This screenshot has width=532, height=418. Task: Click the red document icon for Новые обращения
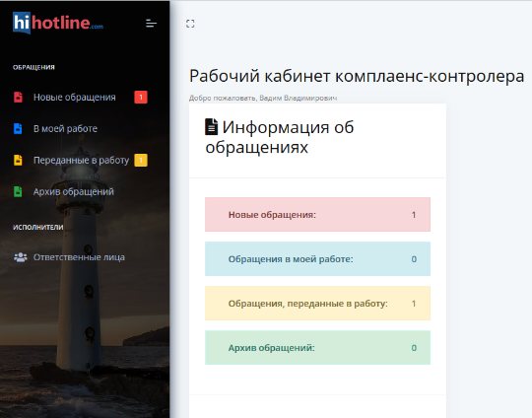18,98
